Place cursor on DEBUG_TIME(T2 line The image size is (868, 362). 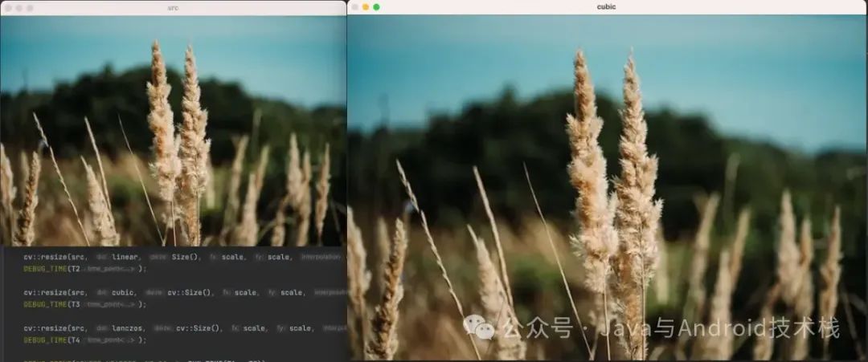[85, 269]
